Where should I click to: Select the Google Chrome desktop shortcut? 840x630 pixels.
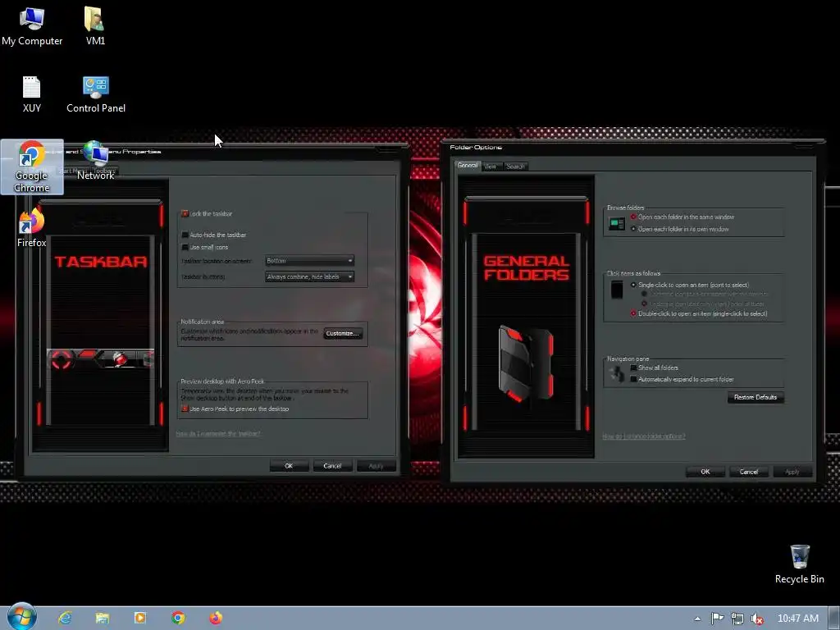pos(32,167)
